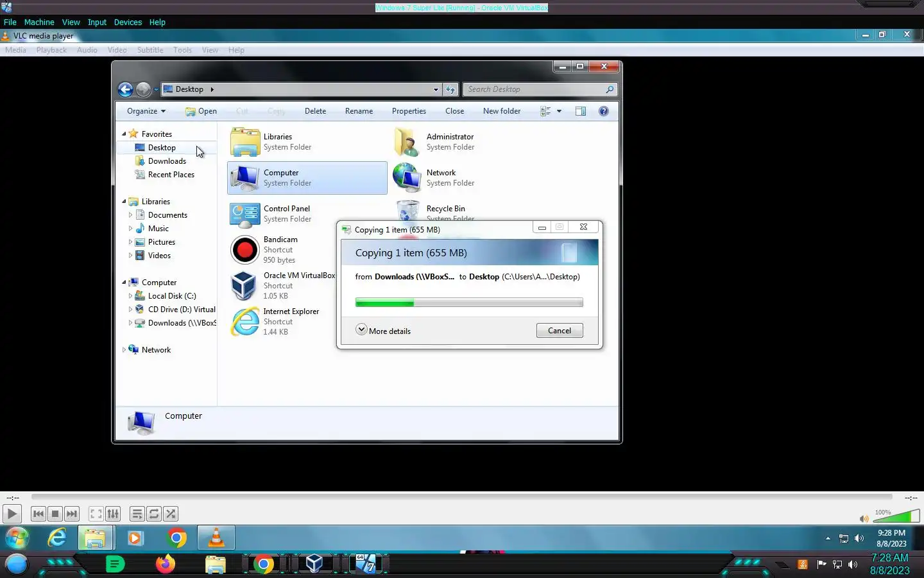Toggle VLC random shuffle button
Image resolution: width=924 pixels, height=578 pixels.
(x=171, y=514)
